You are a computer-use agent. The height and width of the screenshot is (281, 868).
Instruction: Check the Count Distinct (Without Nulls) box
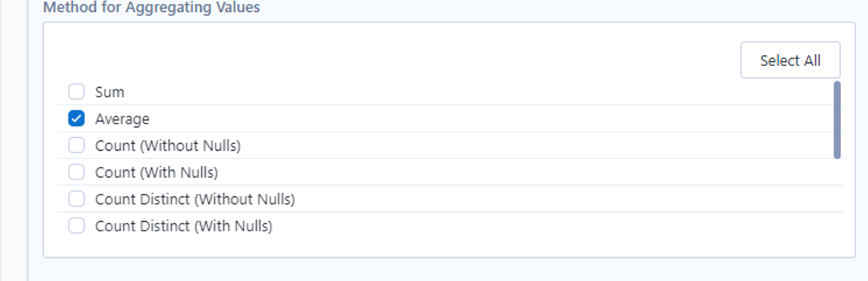click(76, 199)
